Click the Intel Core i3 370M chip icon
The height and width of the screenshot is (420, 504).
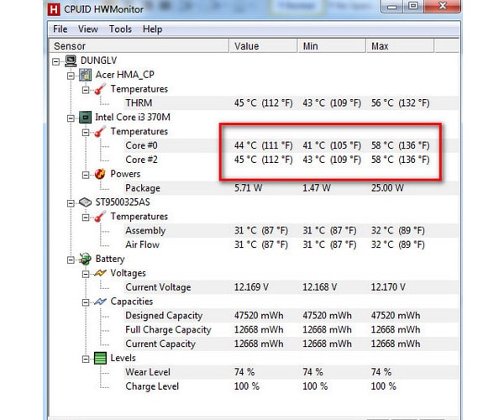tap(85, 118)
